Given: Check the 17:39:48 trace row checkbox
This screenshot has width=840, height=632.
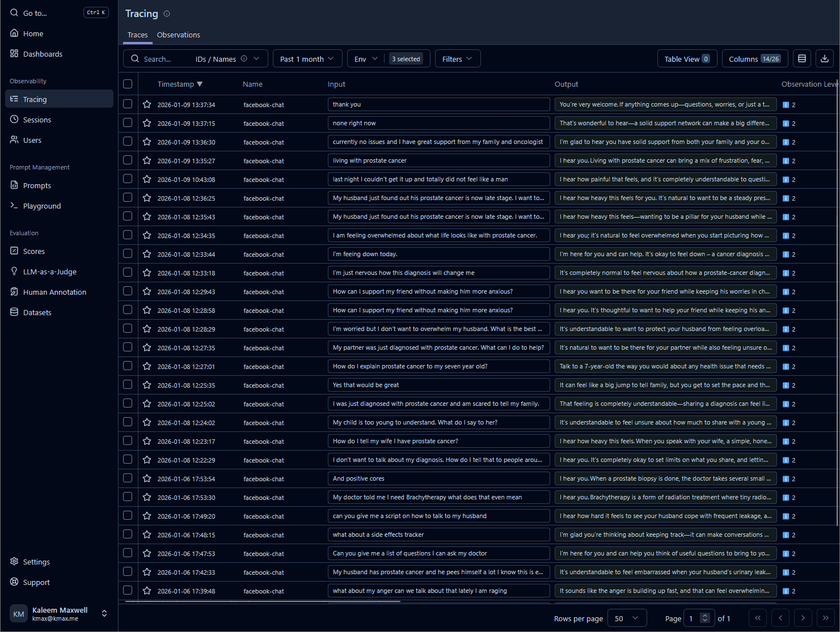Looking at the screenshot, I should [128, 590].
